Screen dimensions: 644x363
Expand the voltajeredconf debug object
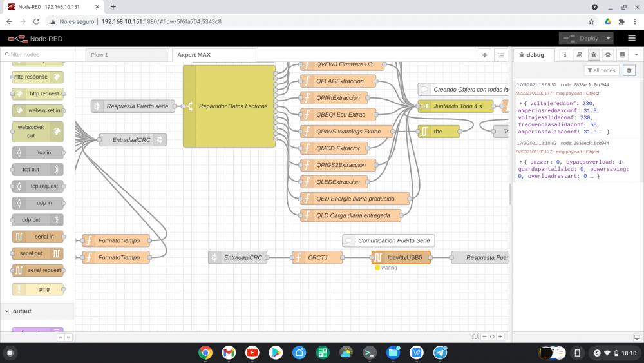click(520, 103)
